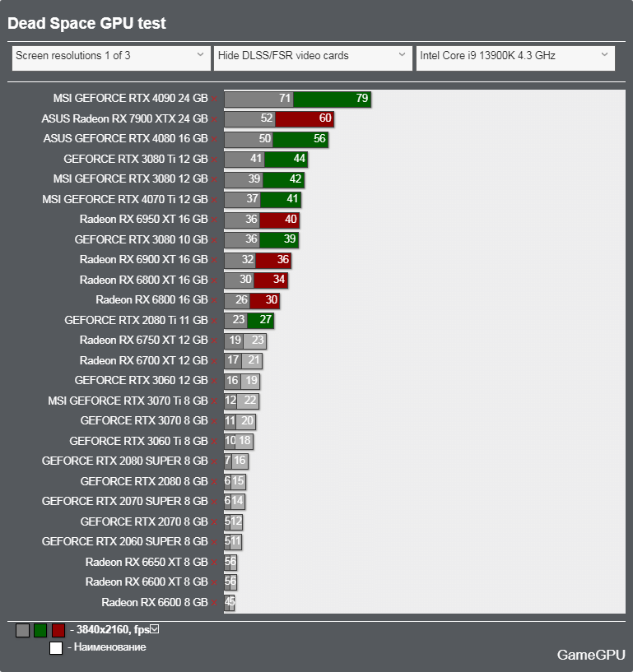Viewport: 633px width, 672px height.
Task: Click the x next to GEFORCE RTX 3060 12 GB
Action: coord(214,381)
